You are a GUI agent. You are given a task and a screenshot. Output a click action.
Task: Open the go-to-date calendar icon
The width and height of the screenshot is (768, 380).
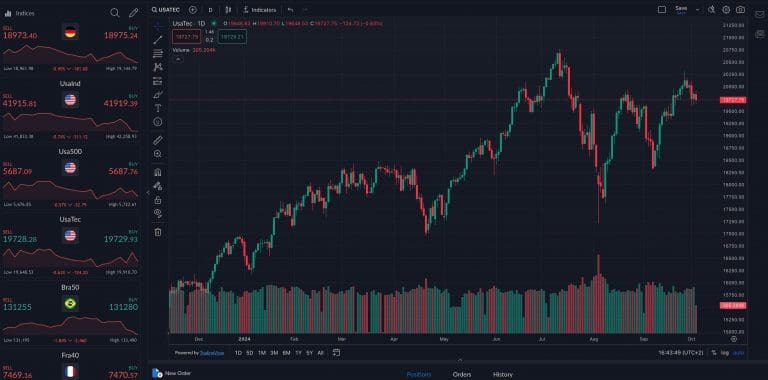336,353
